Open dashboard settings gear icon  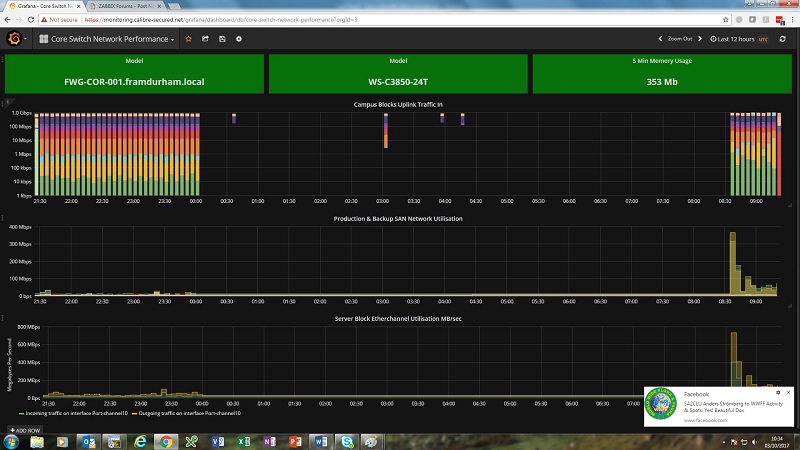coord(238,39)
